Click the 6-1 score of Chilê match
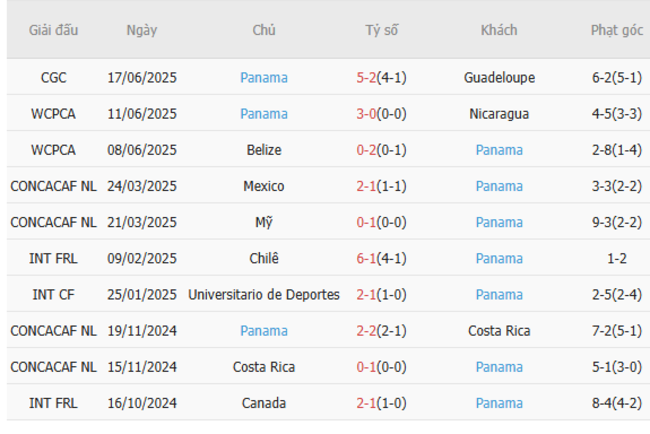 (x=367, y=258)
